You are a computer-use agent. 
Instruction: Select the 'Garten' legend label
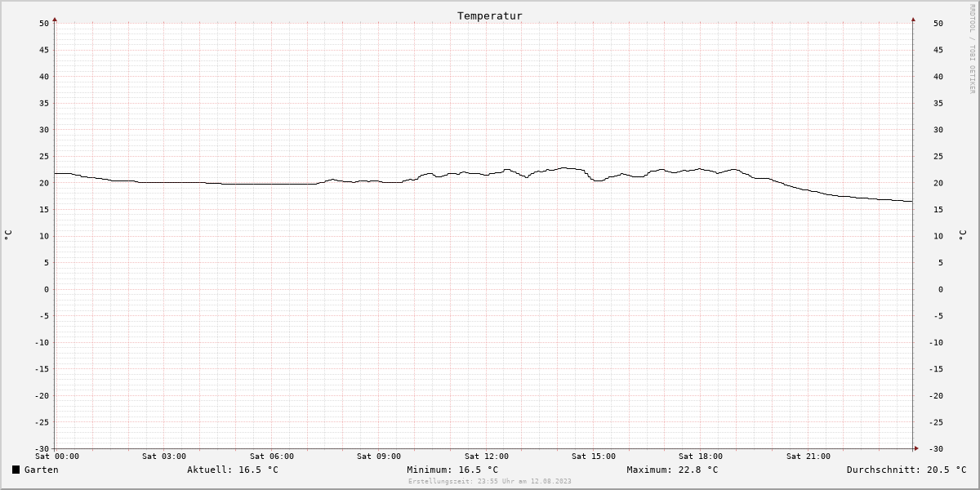click(42, 470)
